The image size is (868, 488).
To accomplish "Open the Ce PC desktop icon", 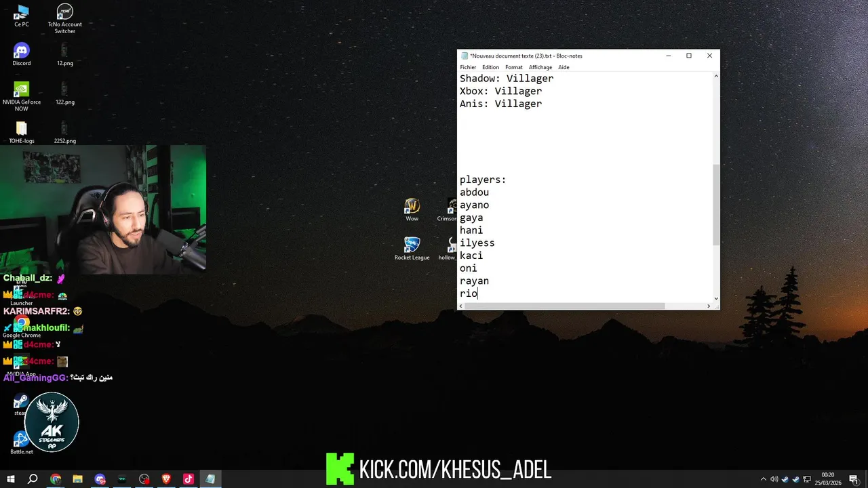I will [21, 16].
